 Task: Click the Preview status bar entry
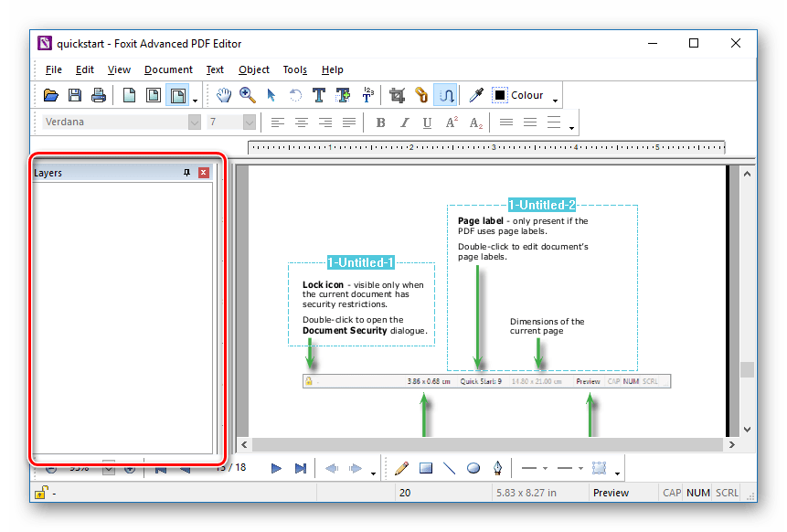(611, 493)
